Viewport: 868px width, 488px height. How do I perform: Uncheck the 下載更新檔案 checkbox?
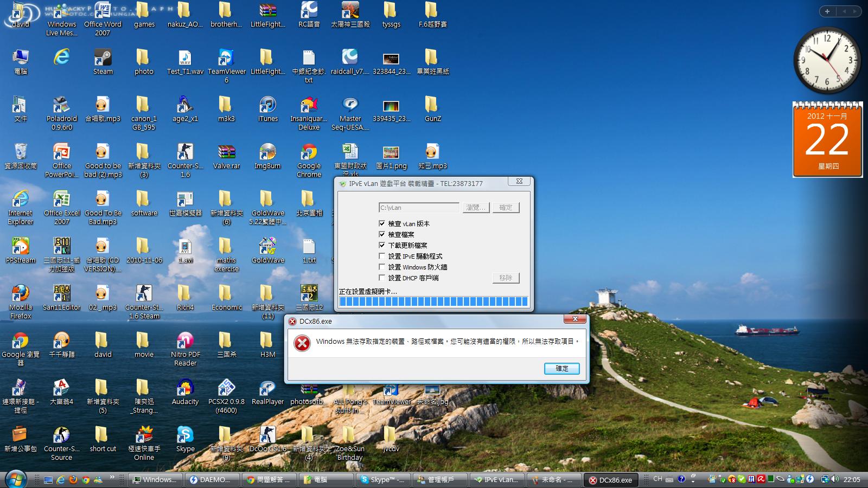coord(382,245)
